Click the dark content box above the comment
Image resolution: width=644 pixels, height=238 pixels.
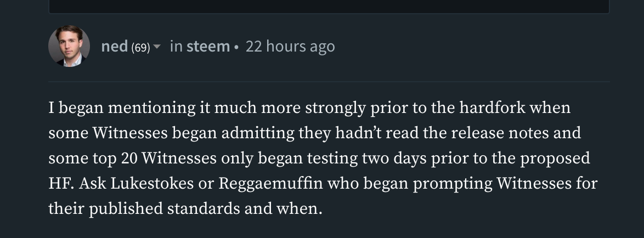click(329, 6)
